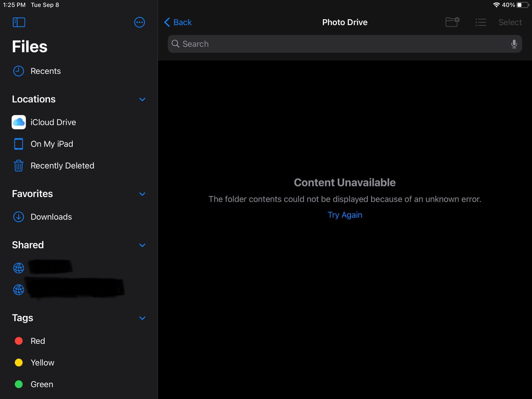
Task: Tap the new folder icon
Action: [x=452, y=22]
